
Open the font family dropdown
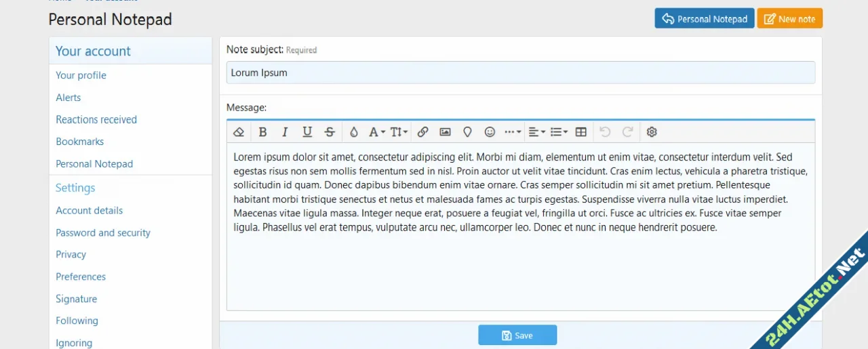coord(376,132)
